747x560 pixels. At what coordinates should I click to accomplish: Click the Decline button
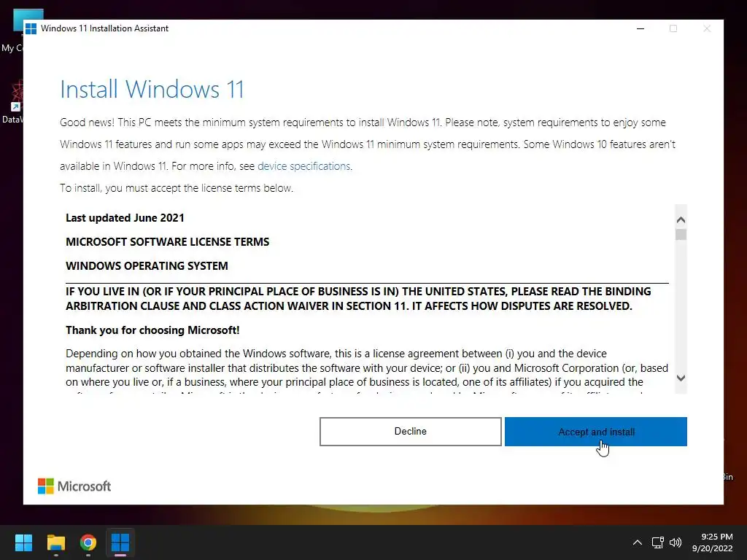click(x=410, y=432)
